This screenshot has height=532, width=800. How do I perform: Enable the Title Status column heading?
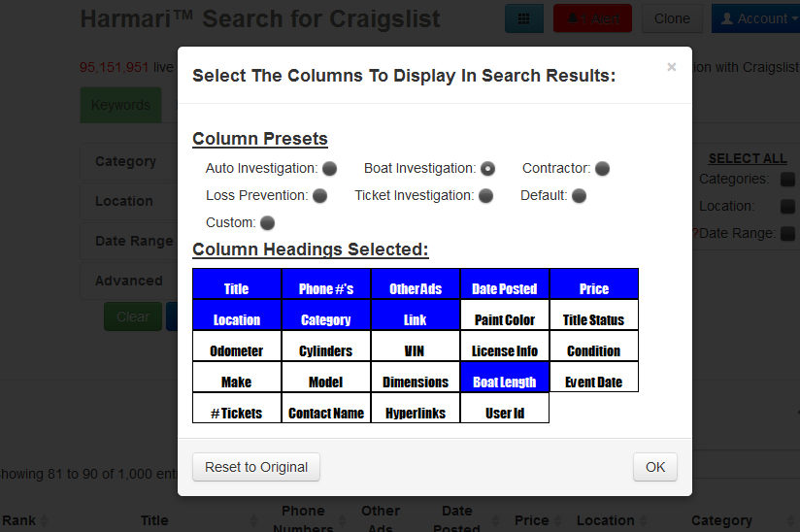594,315
